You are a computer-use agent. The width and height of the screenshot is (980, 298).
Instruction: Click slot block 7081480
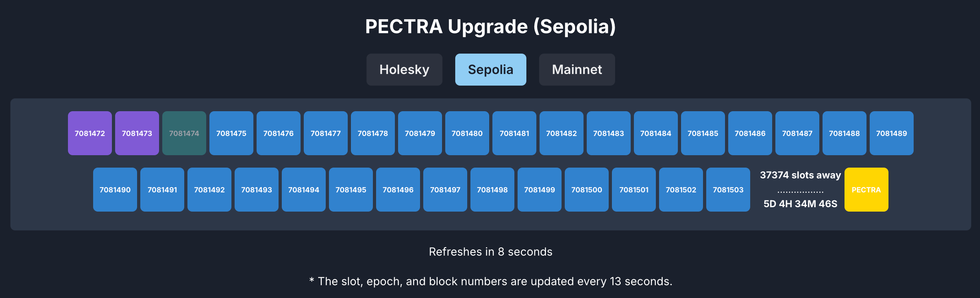tap(467, 133)
